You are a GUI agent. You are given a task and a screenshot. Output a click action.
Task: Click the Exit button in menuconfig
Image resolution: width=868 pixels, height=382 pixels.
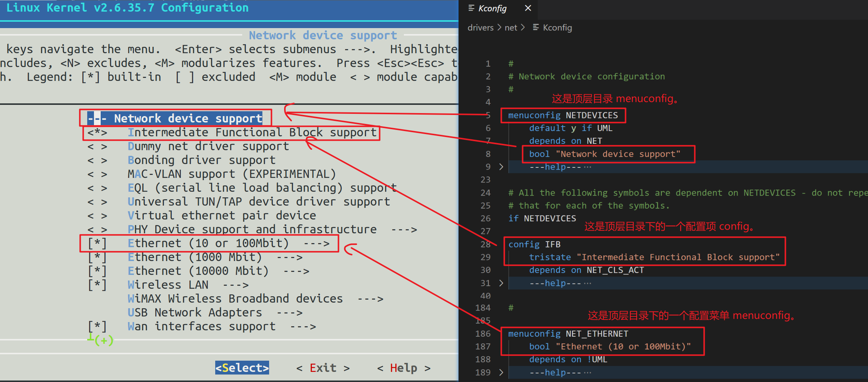tap(323, 368)
